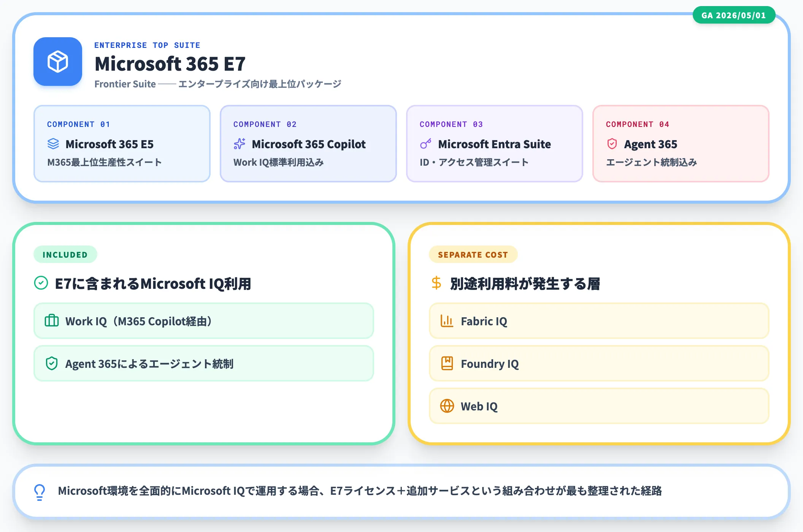Screen dimensions: 803x532
Task: Click the COMPONENT 02 label
Action: coord(265,124)
